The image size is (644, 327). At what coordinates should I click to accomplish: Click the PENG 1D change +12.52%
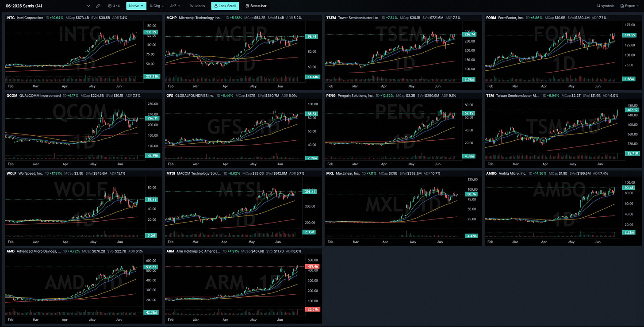click(385, 95)
